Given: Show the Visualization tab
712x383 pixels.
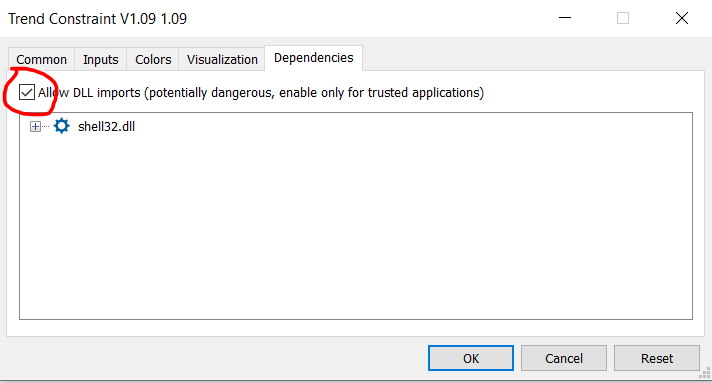Looking at the screenshot, I should pyautogui.click(x=222, y=60).
